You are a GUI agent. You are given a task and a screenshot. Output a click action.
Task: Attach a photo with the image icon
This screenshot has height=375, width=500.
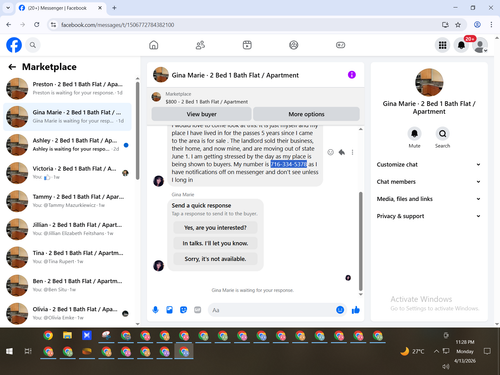tap(169, 310)
